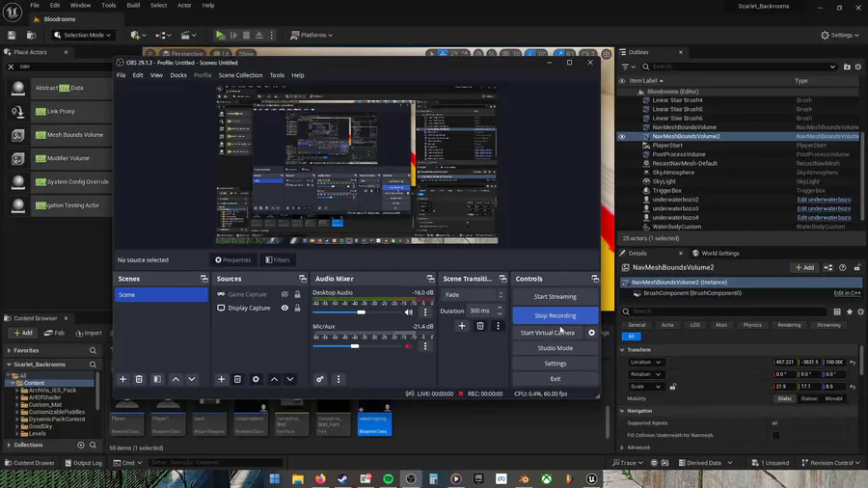Add a new scene transition with plus
This screenshot has width=868, height=488.
click(x=462, y=326)
